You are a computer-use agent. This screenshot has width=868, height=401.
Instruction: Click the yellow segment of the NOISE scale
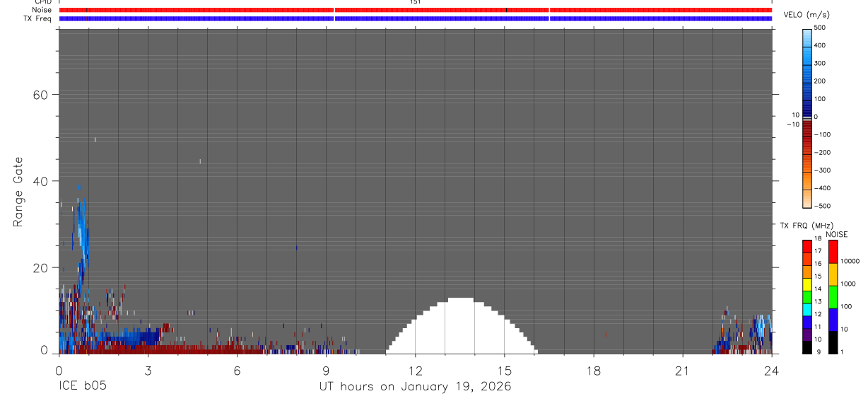point(833,274)
